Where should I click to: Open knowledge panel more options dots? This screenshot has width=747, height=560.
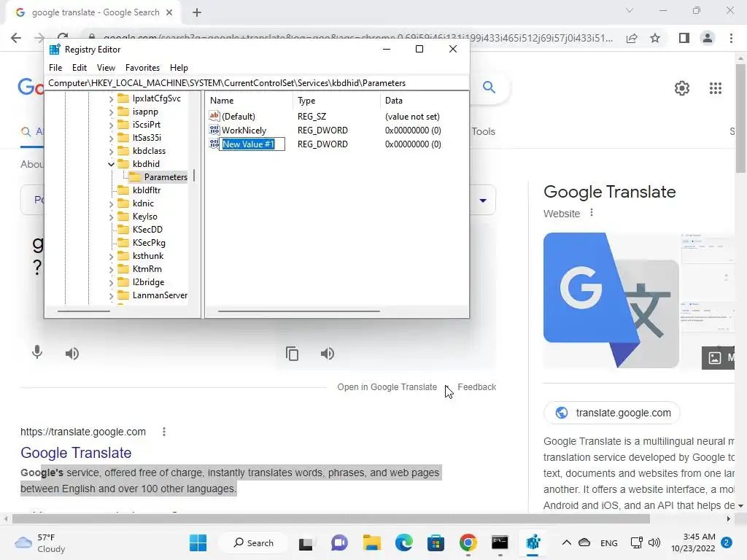coord(592,213)
